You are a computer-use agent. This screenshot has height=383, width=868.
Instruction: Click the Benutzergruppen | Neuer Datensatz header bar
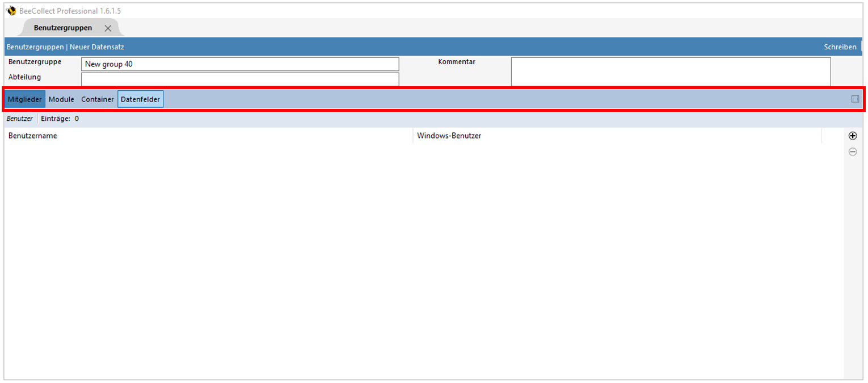(x=65, y=47)
